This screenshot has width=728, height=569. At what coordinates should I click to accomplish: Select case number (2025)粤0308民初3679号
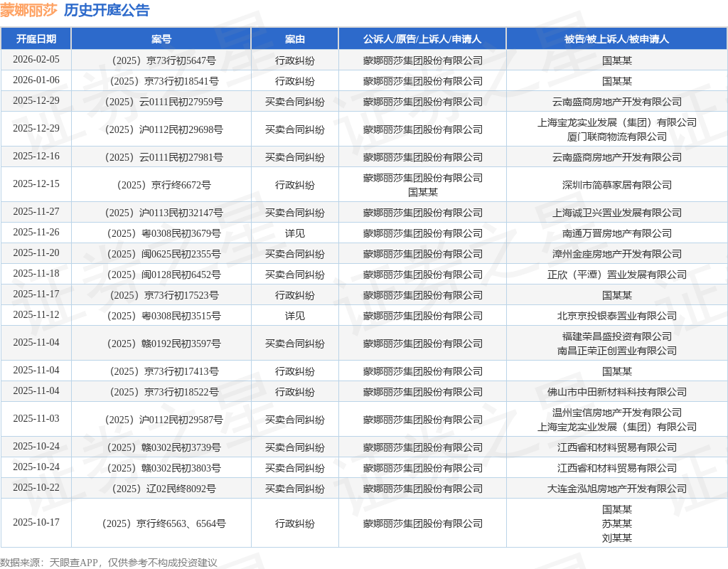pyautogui.click(x=161, y=233)
